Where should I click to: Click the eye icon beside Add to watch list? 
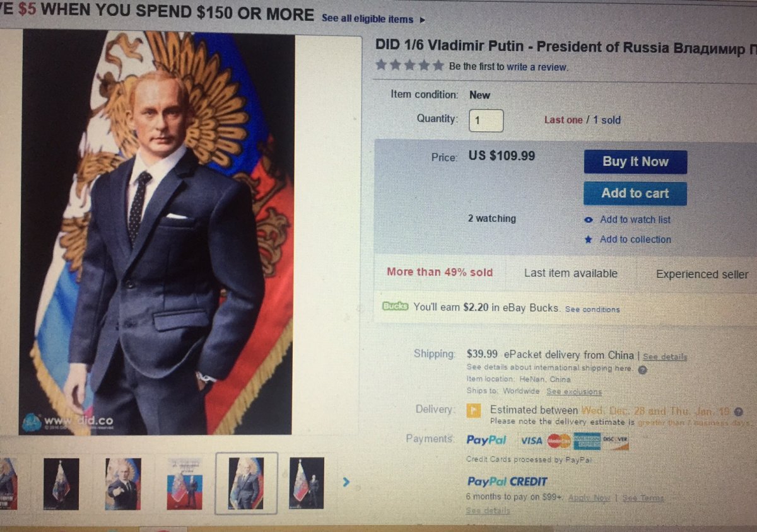[589, 220]
